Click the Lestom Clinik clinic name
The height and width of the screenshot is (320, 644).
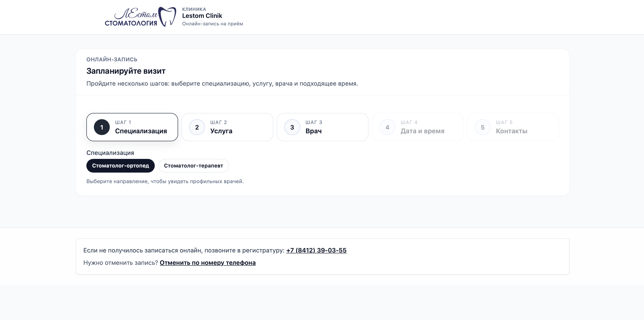point(202,16)
